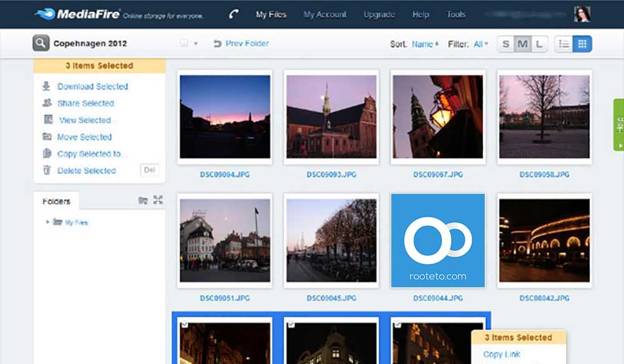Click file name DSC09044.JPG

(x=438, y=298)
